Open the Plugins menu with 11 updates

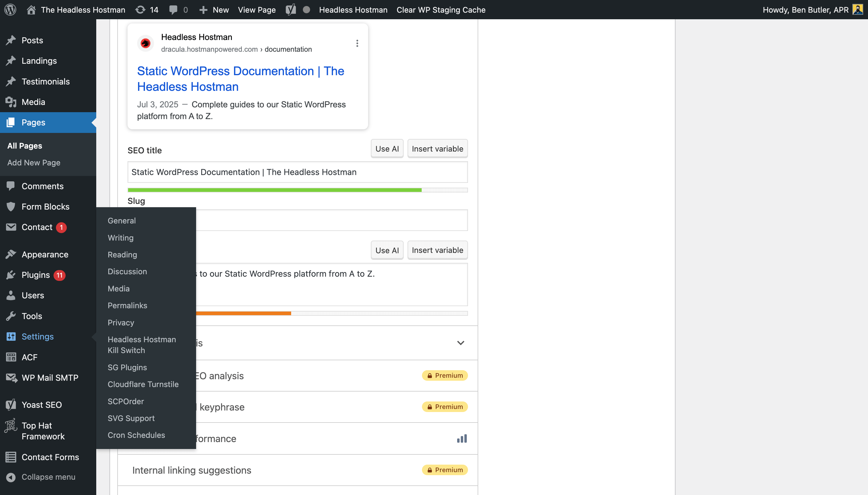[x=36, y=275]
